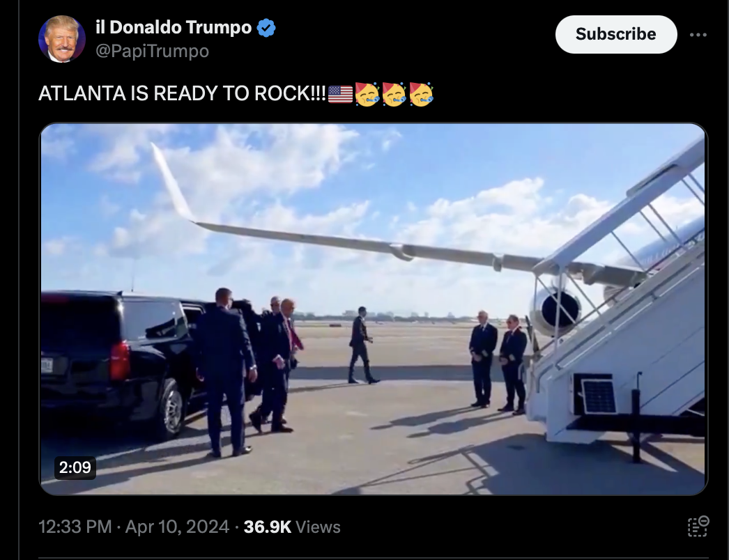The image size is (729, 560).
Task: Click the ATLANTA IS READY TO ROCK text
Action: click(183, 94)
